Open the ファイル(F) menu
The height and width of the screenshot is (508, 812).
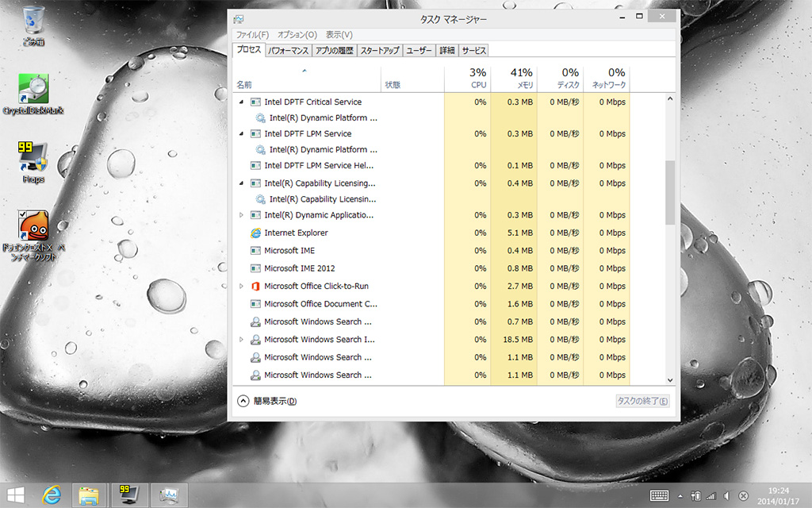(252, 35)
